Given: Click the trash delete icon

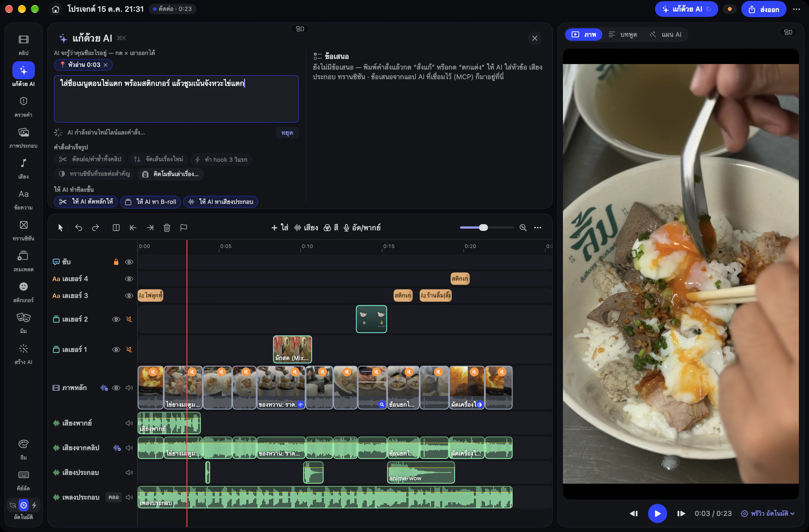Looking at the screenshot, I should pyautogui.click(x=167, y=228).
